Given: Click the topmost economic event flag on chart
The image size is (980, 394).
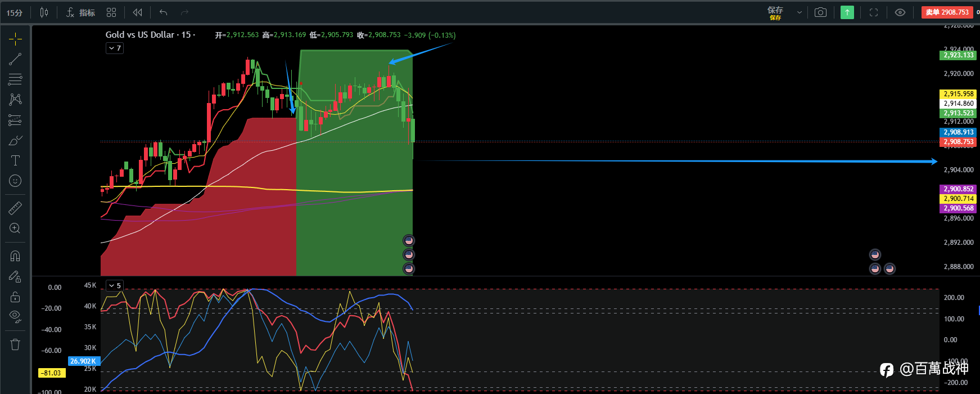Looking at the screenshot, I should click(x=409, y=240).
